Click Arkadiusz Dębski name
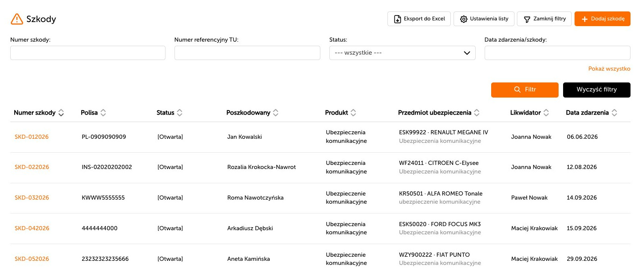 click(250, 228)
